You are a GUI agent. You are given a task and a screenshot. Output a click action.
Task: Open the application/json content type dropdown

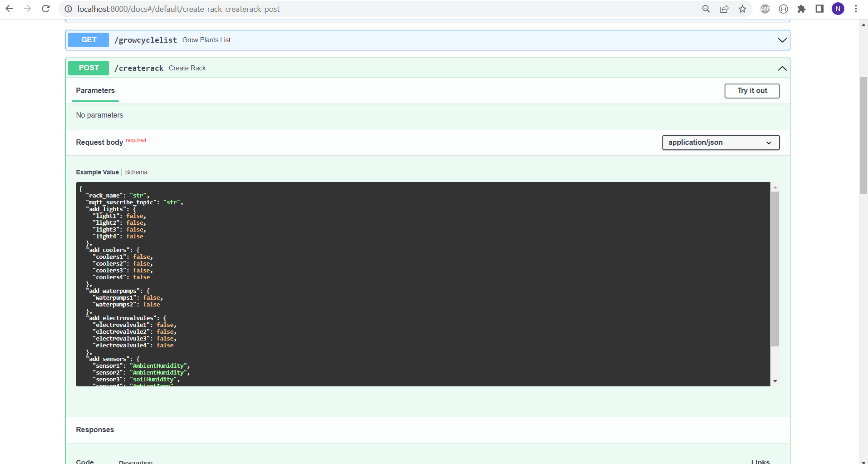(x=720, y=143)
